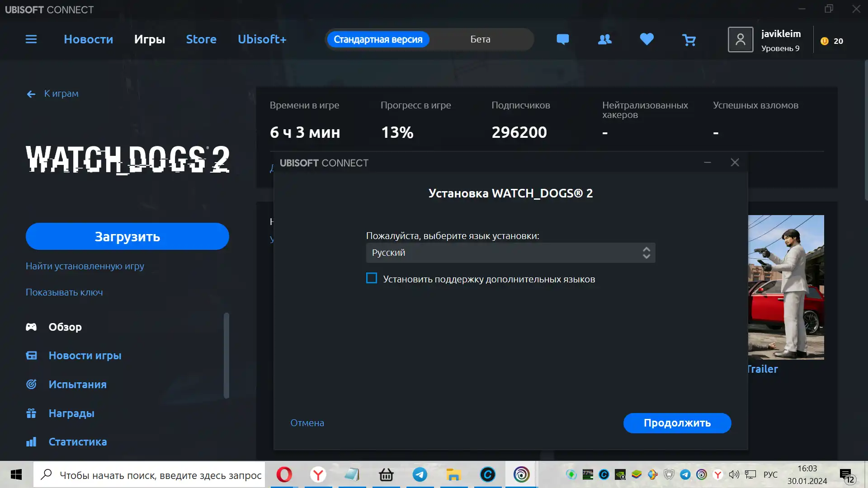Open the installation language dropdown

click(x=510, y=253)
